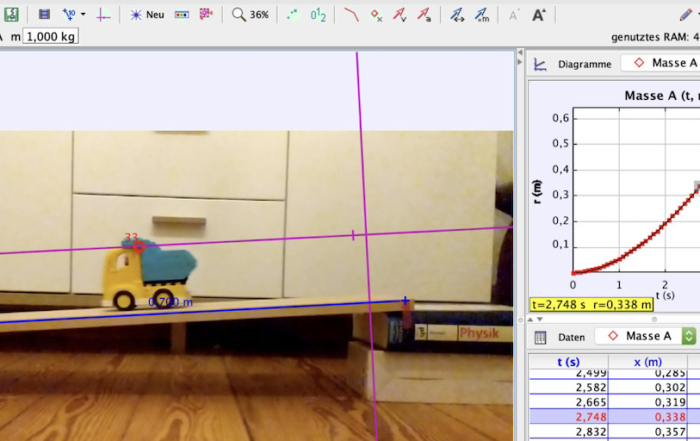Screen dimensions: 700x441
Task: Click Neu to create a track
Action: [x=147, y=15]
